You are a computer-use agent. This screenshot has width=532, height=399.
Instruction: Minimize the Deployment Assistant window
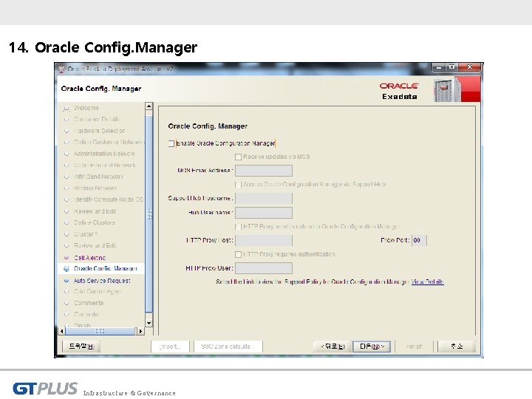(438, 67)
